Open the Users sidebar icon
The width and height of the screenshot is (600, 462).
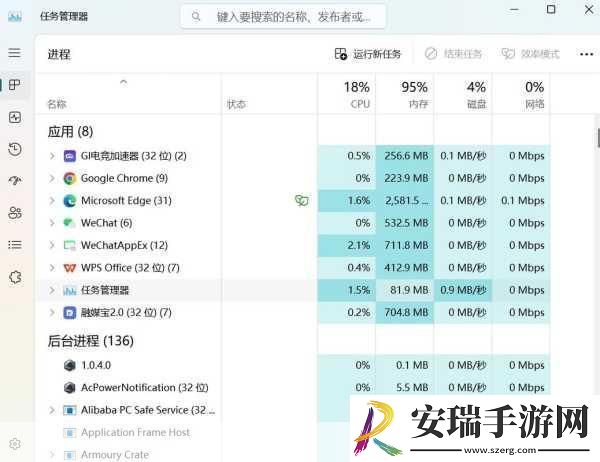tap(15, 213)
